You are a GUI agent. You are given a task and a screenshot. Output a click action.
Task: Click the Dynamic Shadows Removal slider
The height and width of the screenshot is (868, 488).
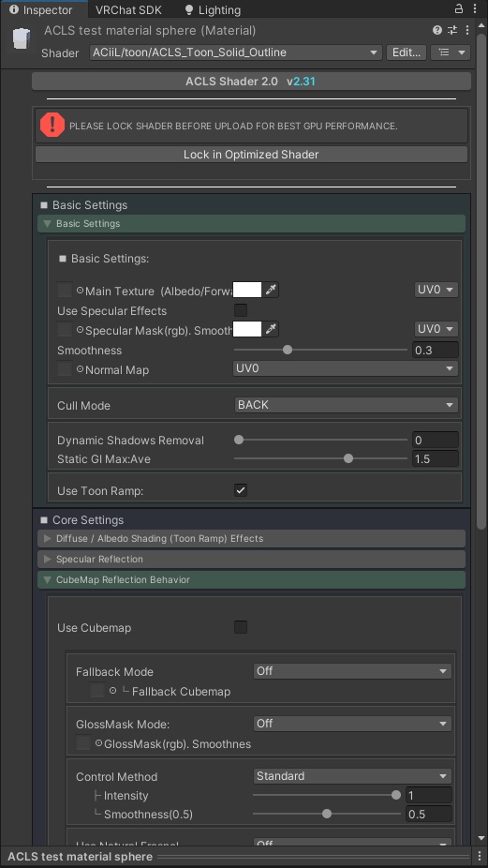tap(321, 440)
